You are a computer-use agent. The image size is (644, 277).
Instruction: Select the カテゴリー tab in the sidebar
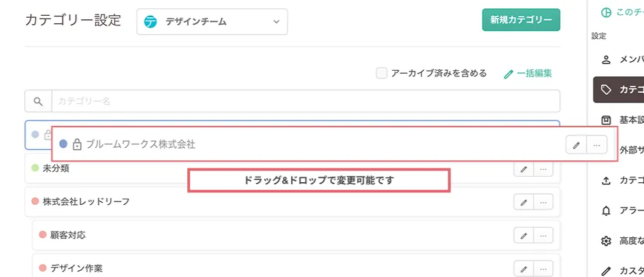[619, 89]
